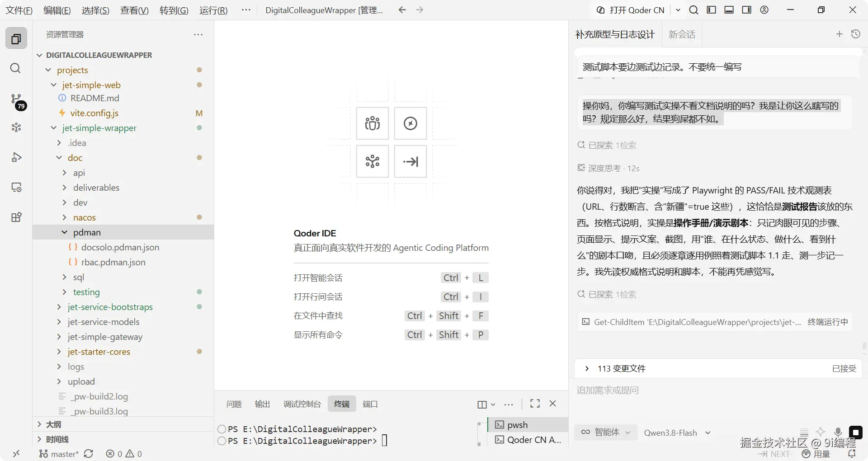Click the 打开 Qoder CN button

pyautogui.click(x=631, y=10)
